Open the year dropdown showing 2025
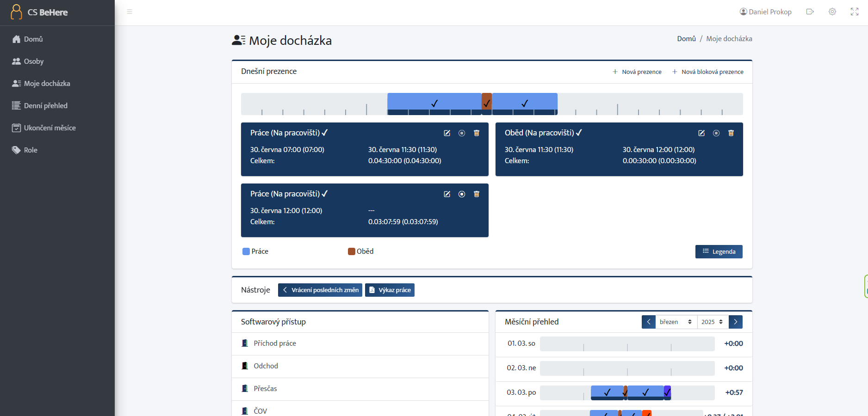The height and width of the screenshot is (416, 868). [713, 322]
